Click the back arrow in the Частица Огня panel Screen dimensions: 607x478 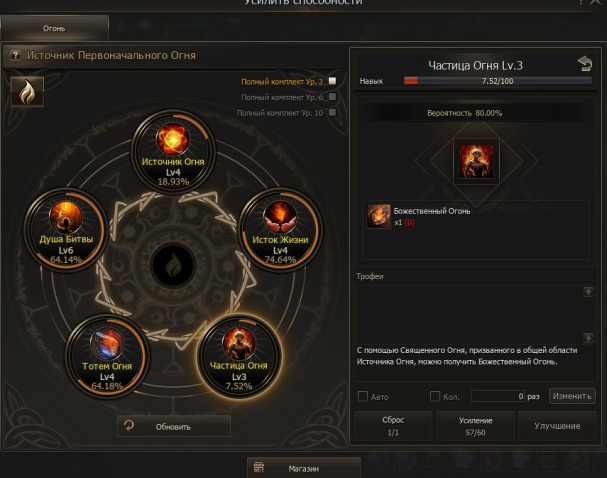[585, 63]
